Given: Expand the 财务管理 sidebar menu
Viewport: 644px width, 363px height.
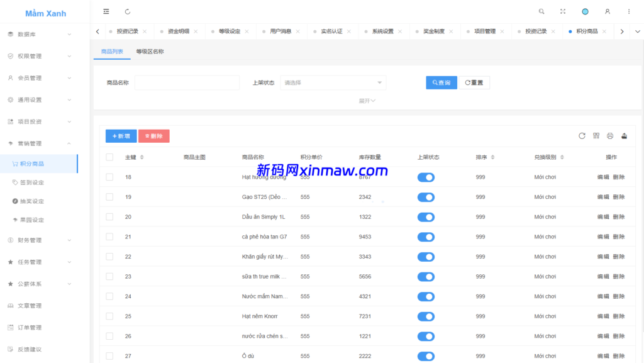Looking at the screenshot, I should click(39, 240).
